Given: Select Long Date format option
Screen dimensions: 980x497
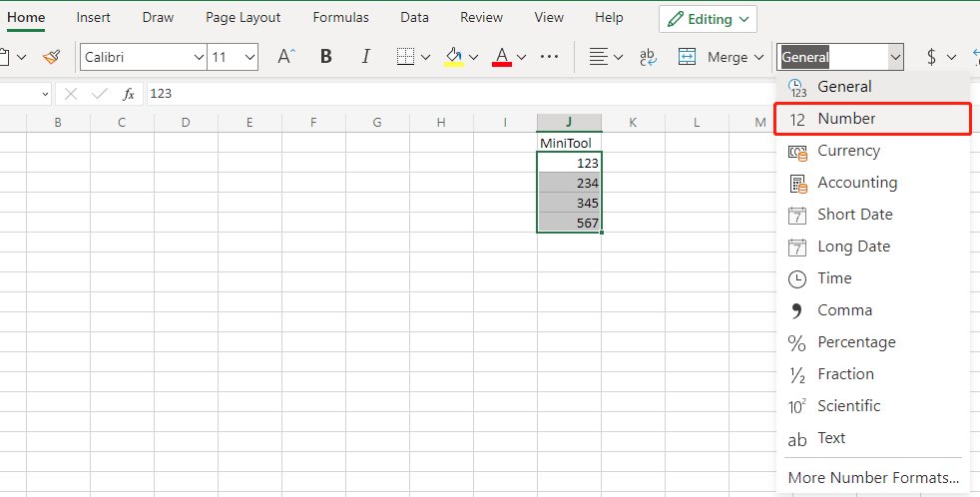Looking at the screenshot, I should coord(874,247).
